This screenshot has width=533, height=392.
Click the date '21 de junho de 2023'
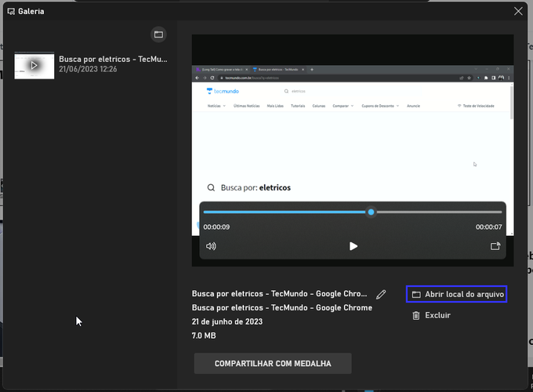pyautogui.click(x=227, y=321)
